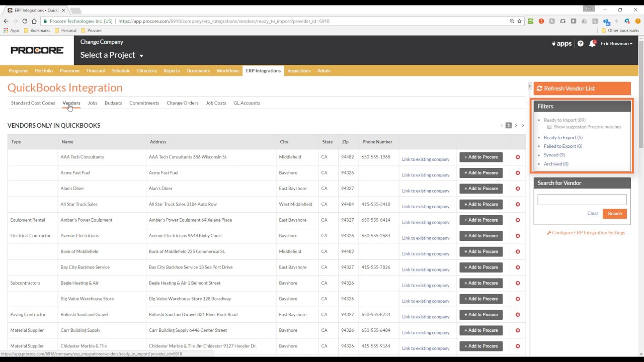Go to previous page arrow in pagination
This screenshot has height=362, width=644.
502,125
